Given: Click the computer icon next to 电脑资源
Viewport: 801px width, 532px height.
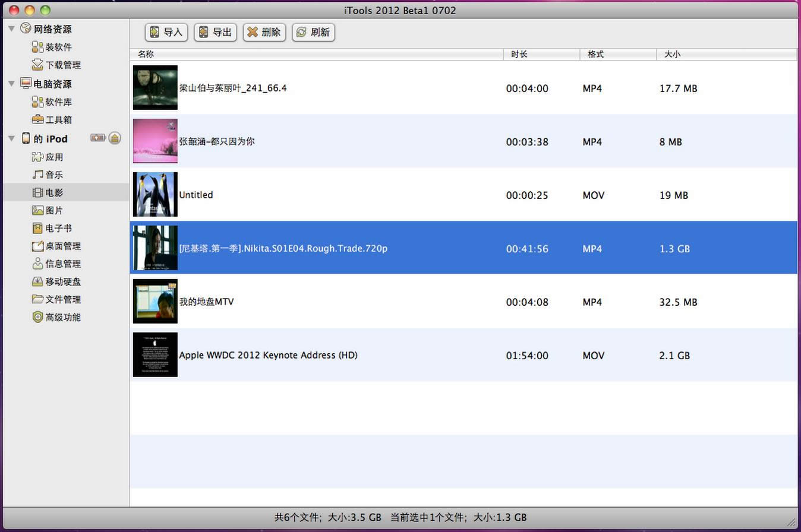Looking at the screenshot, I should click(x=26, y=83).
